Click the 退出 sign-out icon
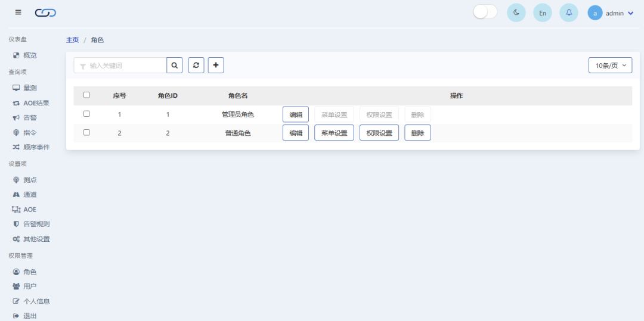This screenshot has height=321, width=644. (16, 316)
